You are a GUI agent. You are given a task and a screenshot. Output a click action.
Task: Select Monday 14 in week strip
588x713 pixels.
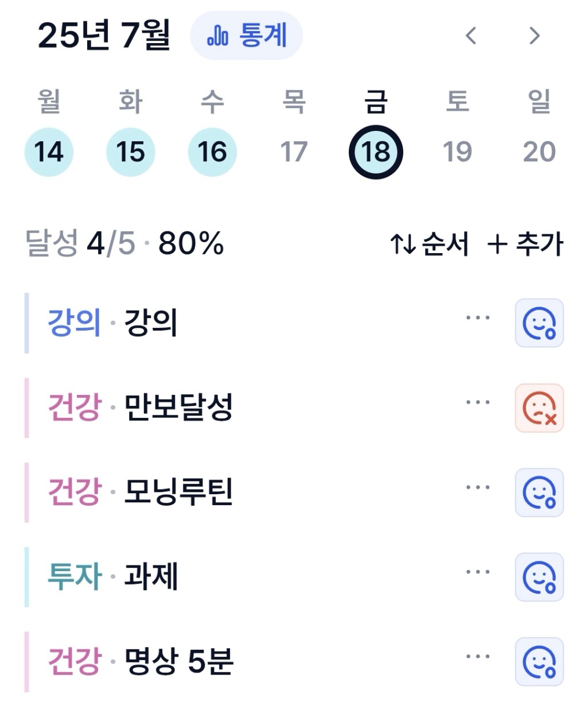[x=49, y=152]
